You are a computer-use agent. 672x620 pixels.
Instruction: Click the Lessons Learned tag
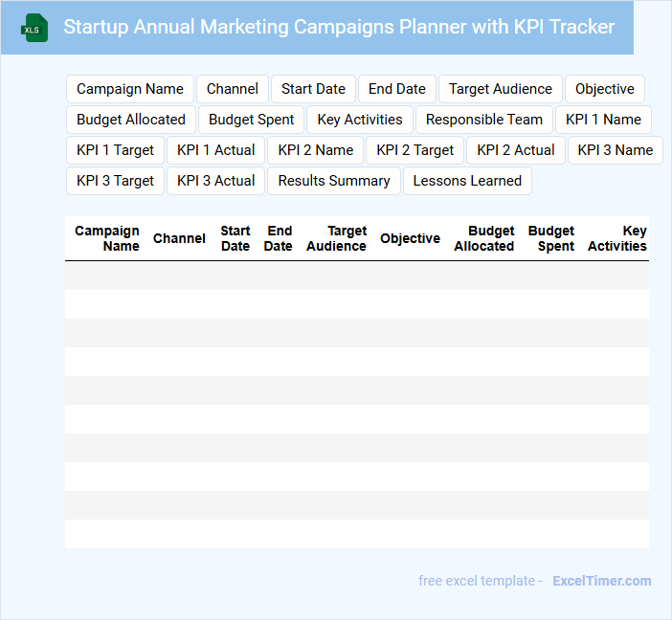467,181
